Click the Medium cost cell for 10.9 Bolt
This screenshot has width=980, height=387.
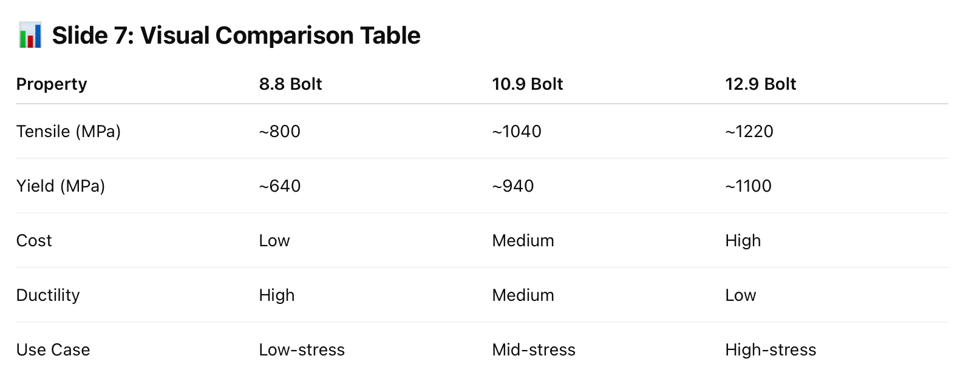pos(523,241)
